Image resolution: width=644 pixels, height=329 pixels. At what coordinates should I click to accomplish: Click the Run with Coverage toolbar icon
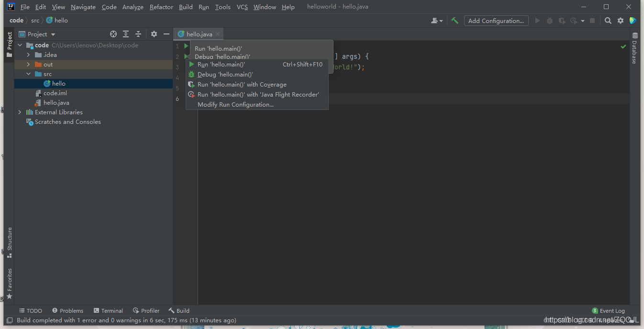pyautogui.click(x=562, y=21)
